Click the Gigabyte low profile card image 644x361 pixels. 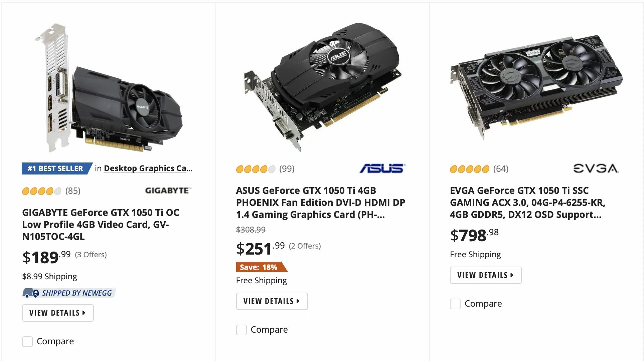pyautogui.click(x=109, y=87)
